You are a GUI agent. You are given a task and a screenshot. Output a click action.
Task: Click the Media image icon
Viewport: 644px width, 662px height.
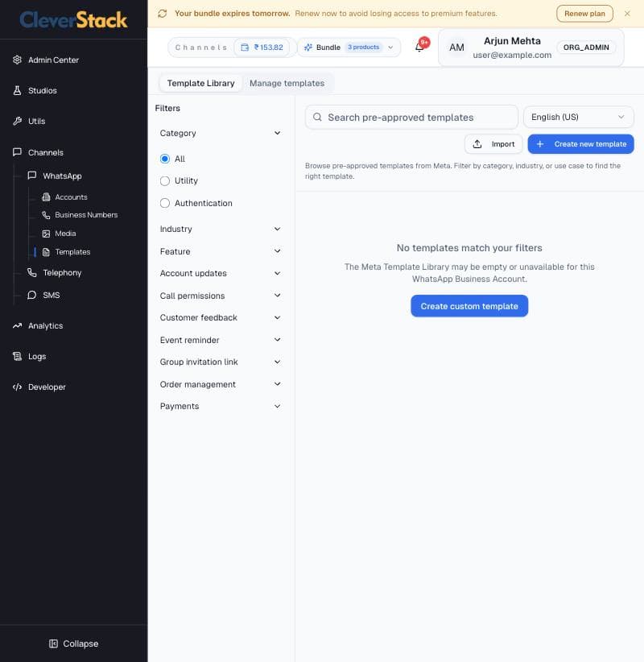(x=46, y=234)
